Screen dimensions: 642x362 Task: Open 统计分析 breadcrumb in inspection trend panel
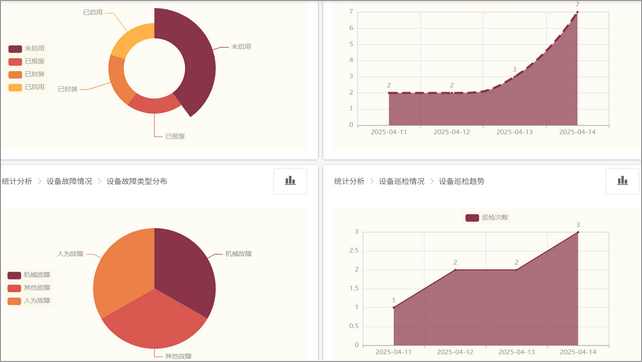pyautogui.click(x=349, y=181)
